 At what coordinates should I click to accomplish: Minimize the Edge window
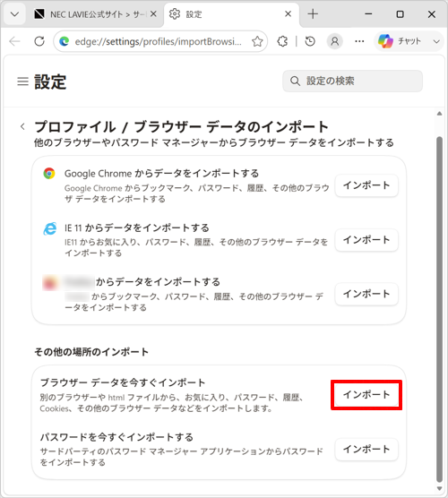tap(368, 14)
